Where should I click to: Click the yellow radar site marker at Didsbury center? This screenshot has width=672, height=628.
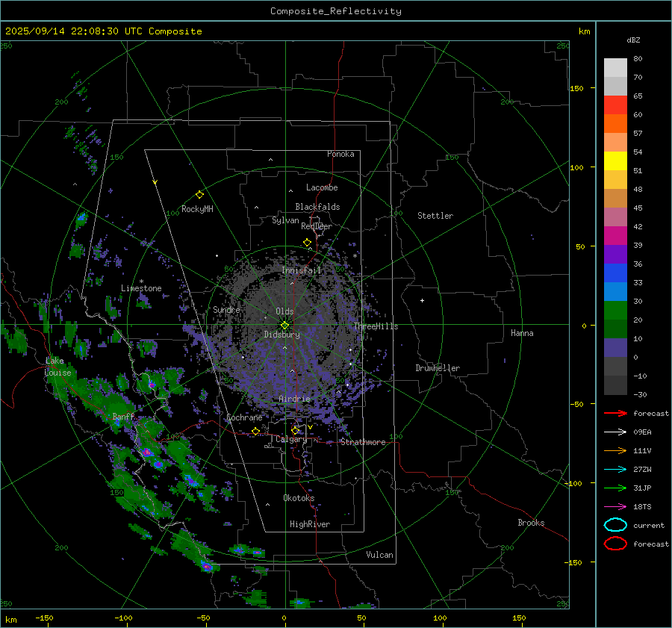[x=284, y=326]
